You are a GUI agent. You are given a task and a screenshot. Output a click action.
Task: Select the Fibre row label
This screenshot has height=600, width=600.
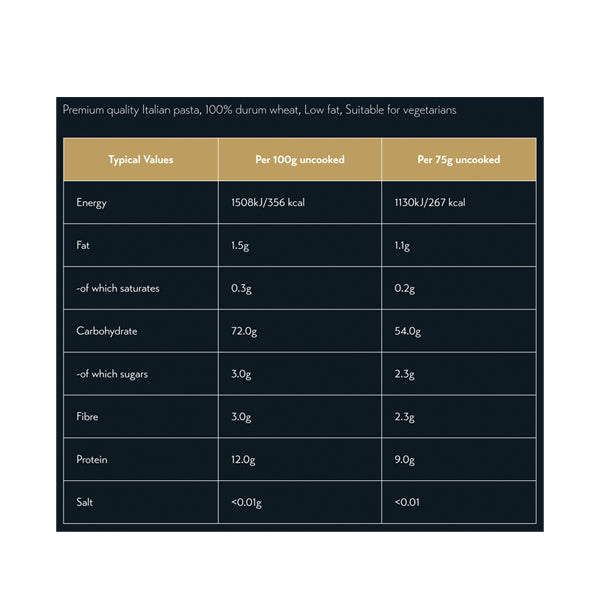pyautogui.click(x=88, y=417)
